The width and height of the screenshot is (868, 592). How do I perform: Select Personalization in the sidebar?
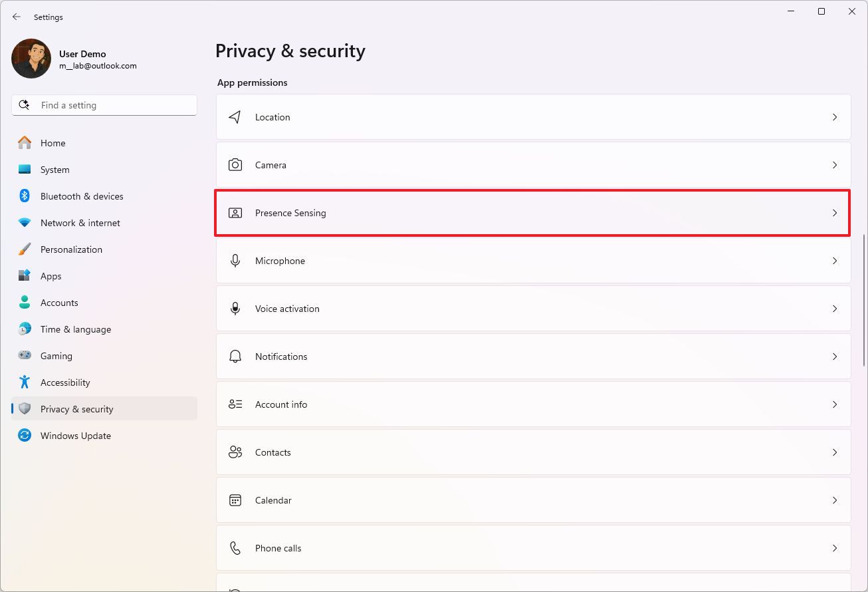(71, 249)
